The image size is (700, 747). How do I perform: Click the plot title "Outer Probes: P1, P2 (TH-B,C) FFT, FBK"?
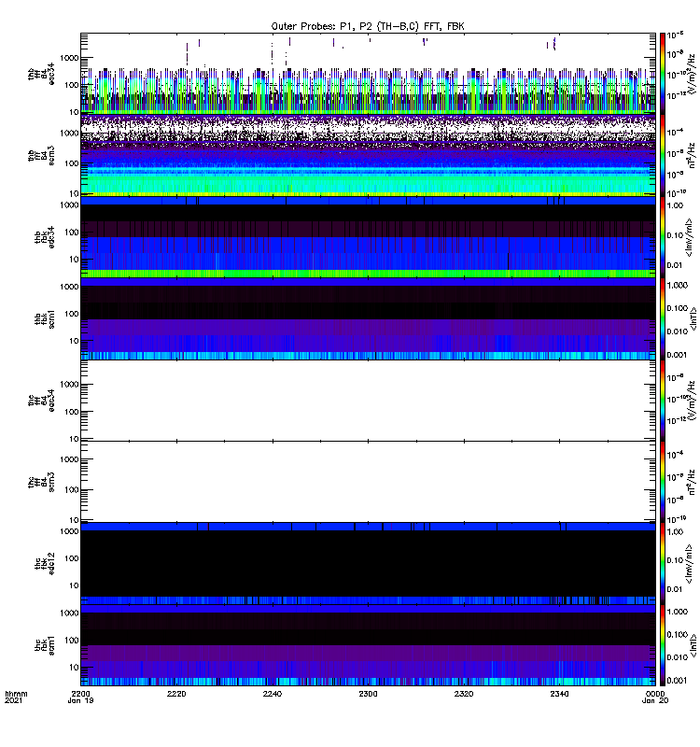coord(368,26)
